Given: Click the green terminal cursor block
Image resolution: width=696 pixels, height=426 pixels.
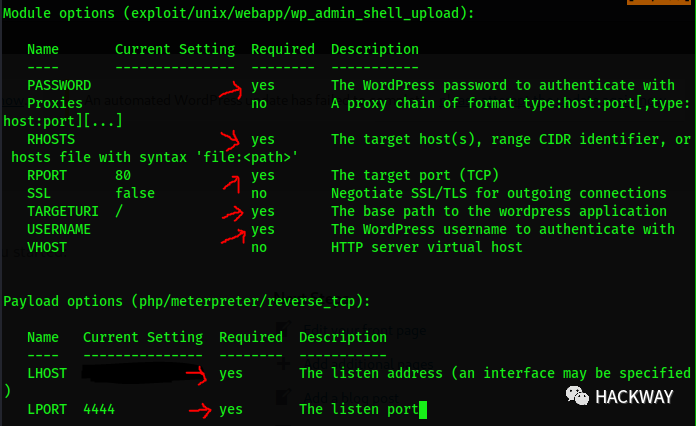Looking at the screenshot, I should 424,409.
